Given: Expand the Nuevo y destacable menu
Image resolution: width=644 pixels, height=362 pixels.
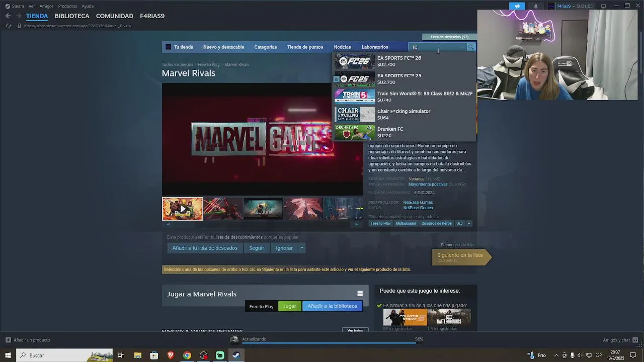Looking at the screenshot, I should click(223, 47).
